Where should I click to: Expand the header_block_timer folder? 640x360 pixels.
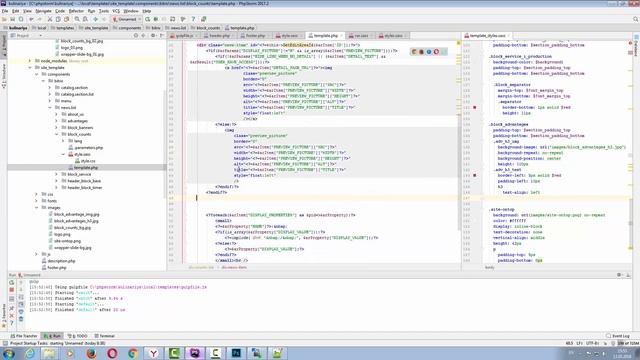point(56,188)
